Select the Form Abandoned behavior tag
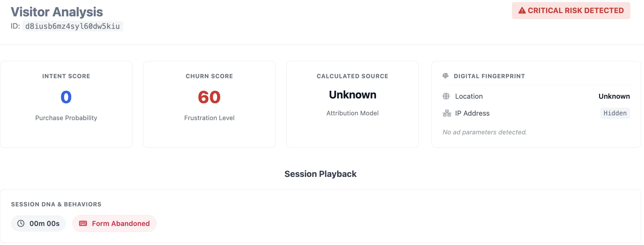Image resolution: width=644 pixels, height=245 pixels. pos(115,224)
